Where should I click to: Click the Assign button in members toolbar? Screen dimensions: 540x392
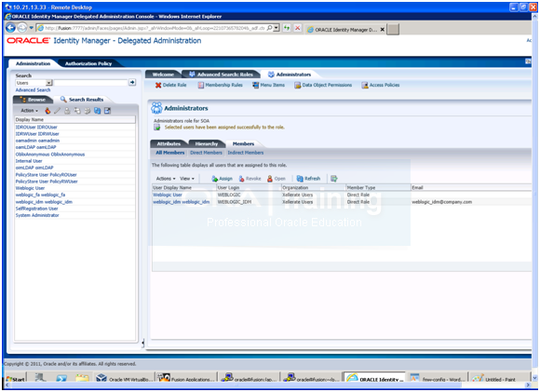(x=222, y=179)
